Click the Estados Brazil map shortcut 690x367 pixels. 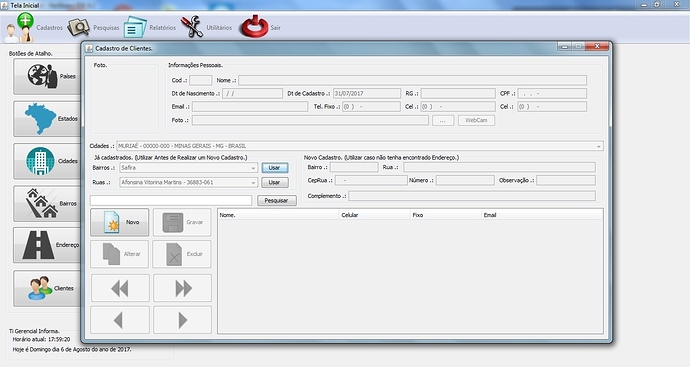[48, 119]
